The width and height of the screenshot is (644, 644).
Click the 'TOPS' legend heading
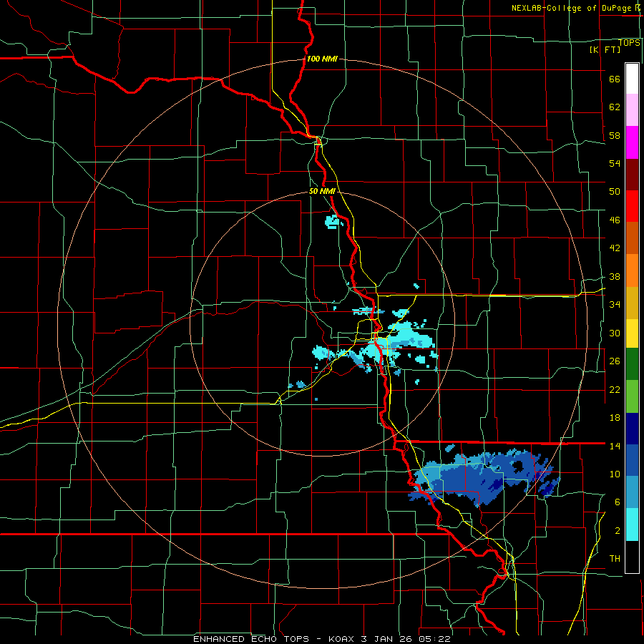click(629, 43)
